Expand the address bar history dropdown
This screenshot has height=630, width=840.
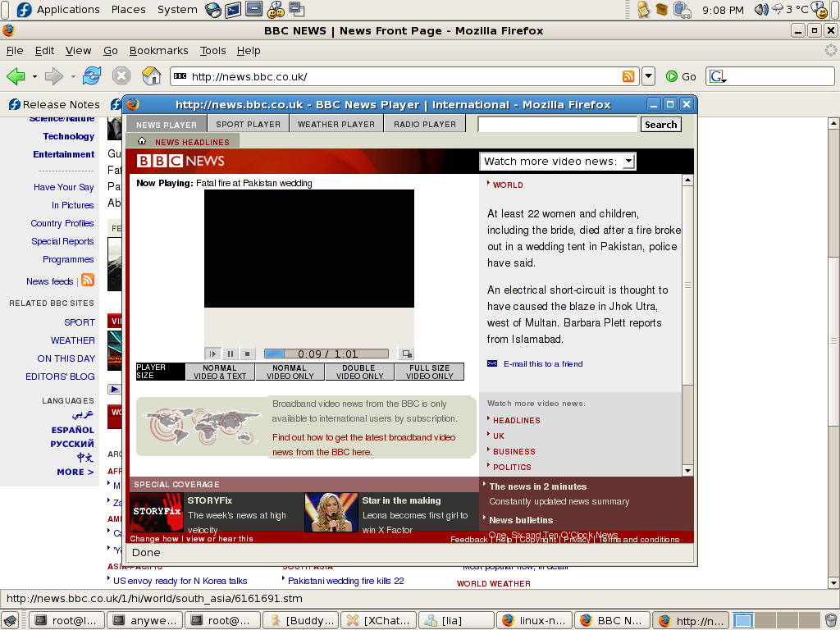(x=648, y=76)
